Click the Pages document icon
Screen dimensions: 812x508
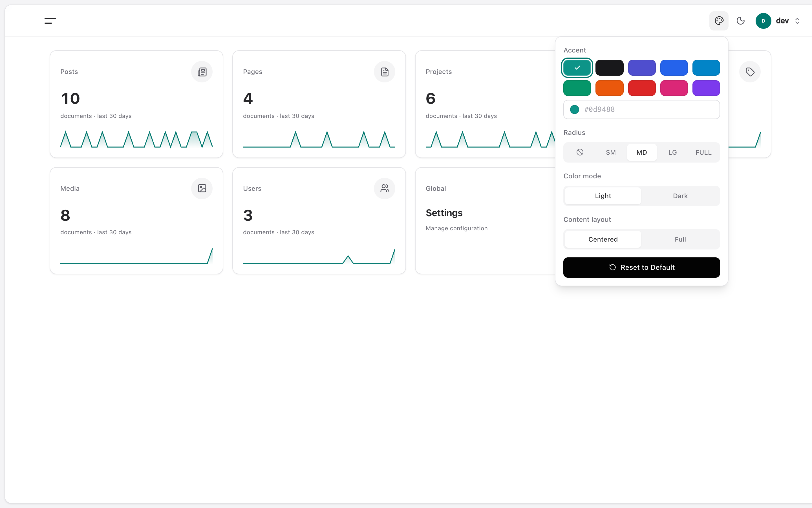tap(385, 72)
